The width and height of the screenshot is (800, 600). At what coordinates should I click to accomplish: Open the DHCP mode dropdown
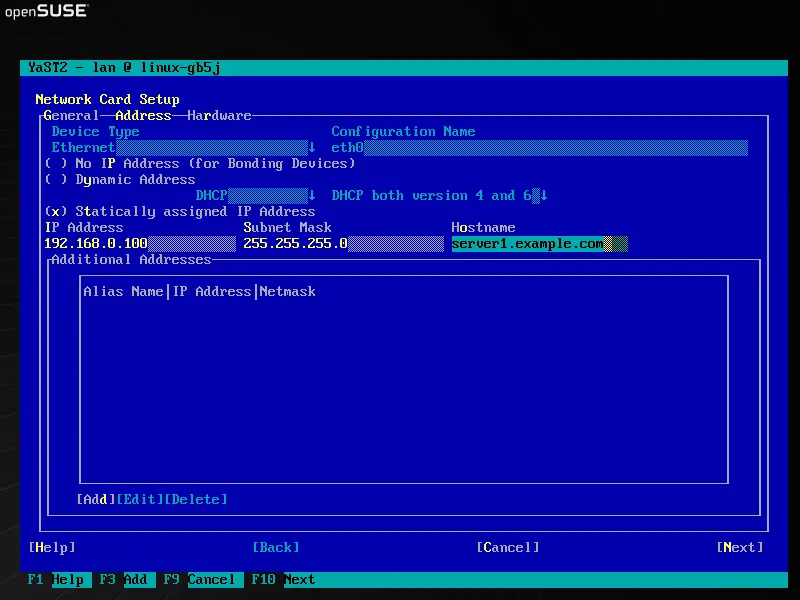coord(256,196)
